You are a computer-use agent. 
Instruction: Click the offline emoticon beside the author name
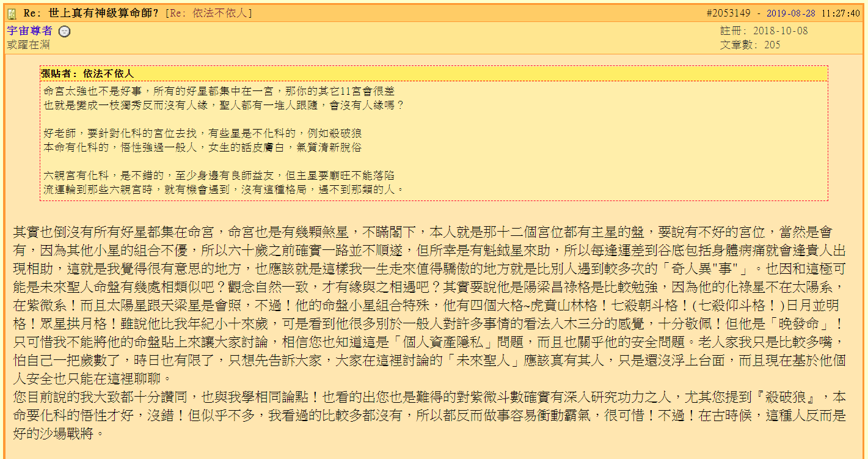pos(64,31)
